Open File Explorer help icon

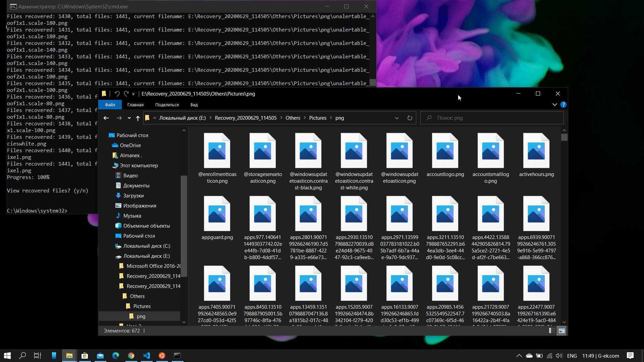tap(563, 105)
